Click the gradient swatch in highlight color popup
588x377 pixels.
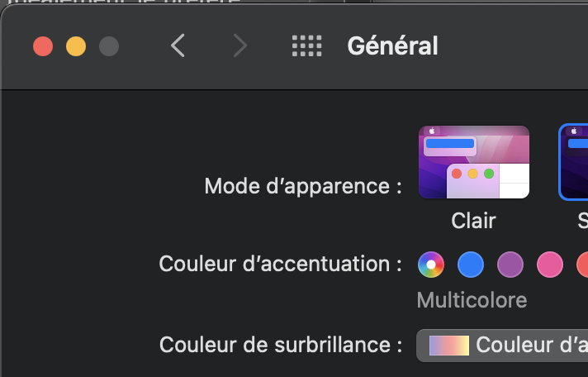point(449,346)
